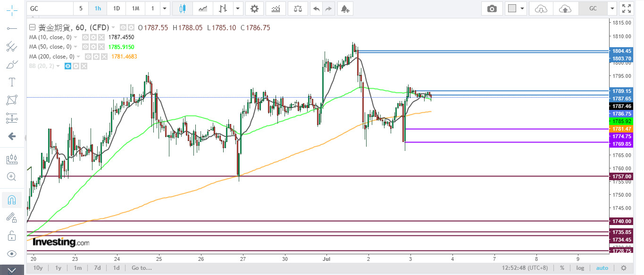Set range to 7d
The width and height of the screenshot is (644, 275).
coord(97,268)
